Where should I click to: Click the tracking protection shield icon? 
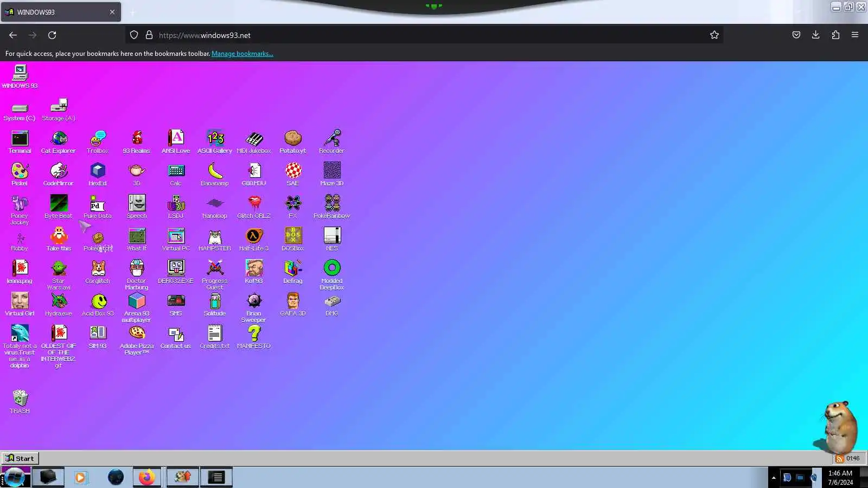click(x=134, y=35)
